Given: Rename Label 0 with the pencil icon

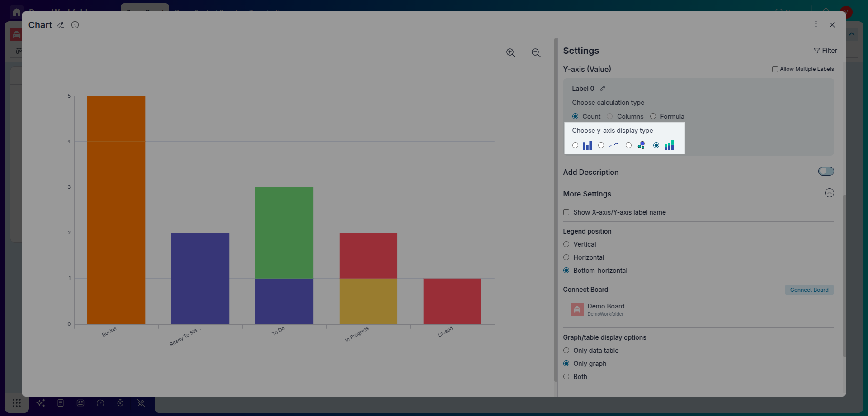Looking at the screenshot, I should point(603,89).
